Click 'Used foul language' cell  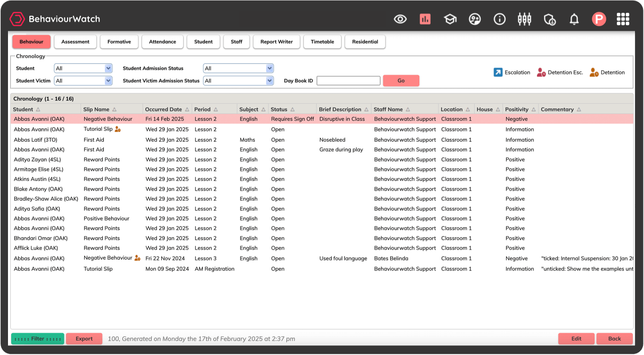click(343, 259)
